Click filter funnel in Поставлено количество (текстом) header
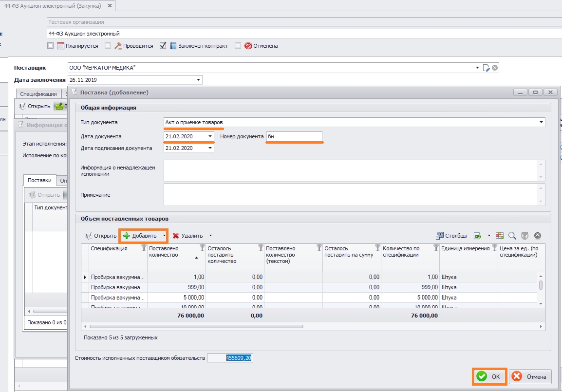This screenshot has height=392, width=562. pyautogui.click(x=319, y=247)
